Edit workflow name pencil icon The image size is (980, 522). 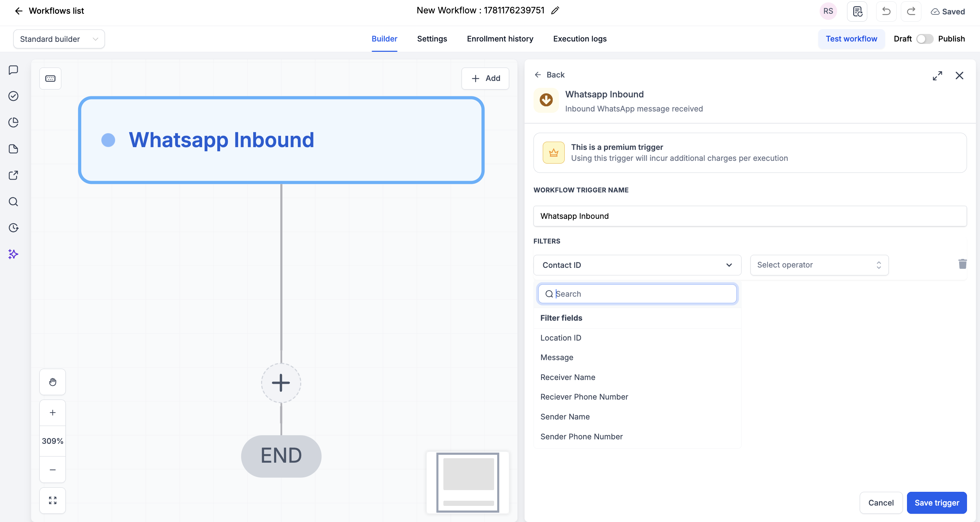(555, 11)
